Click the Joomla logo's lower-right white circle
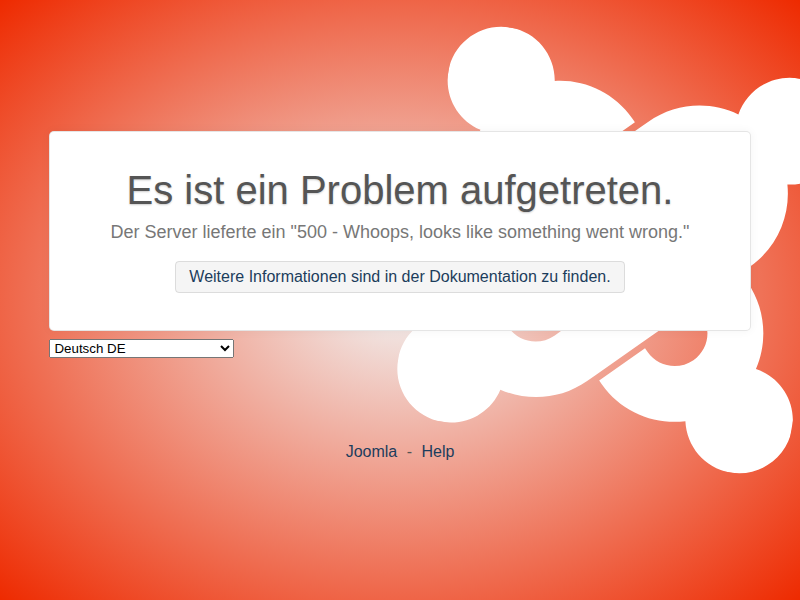800x600 pixels. tap(738, 420)
